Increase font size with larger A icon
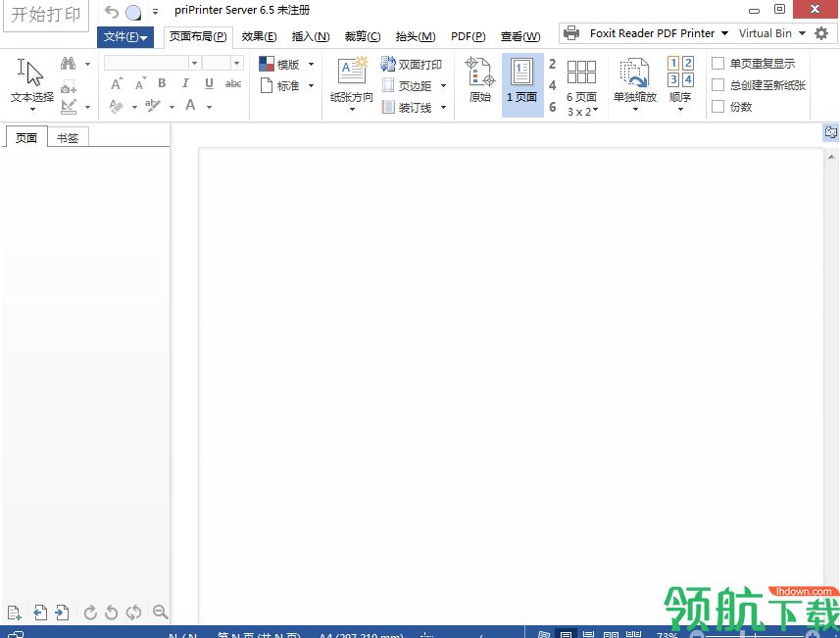Screen dimensions: 840x638 tap(117, 83)
